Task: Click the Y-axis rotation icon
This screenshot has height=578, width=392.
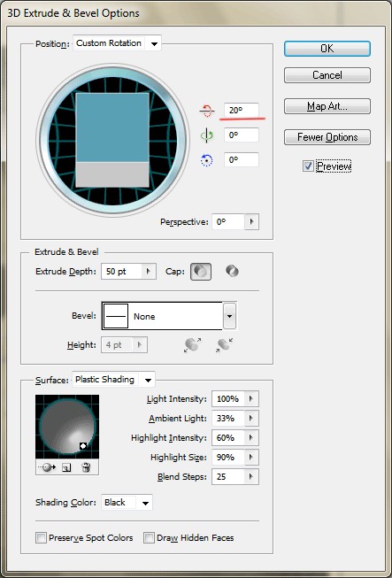Action: [207, 135]
